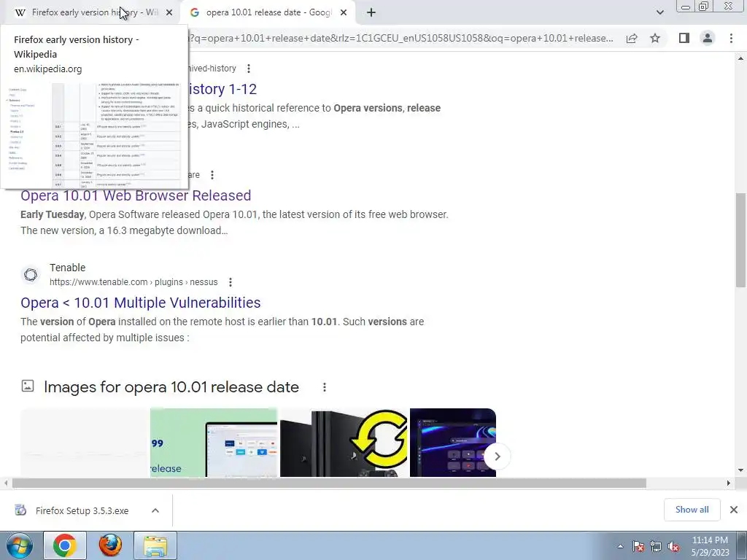Open Windows Explorer from the taskbar
The width and height of the screenshot is (747, 560).
tap(155, 545)
